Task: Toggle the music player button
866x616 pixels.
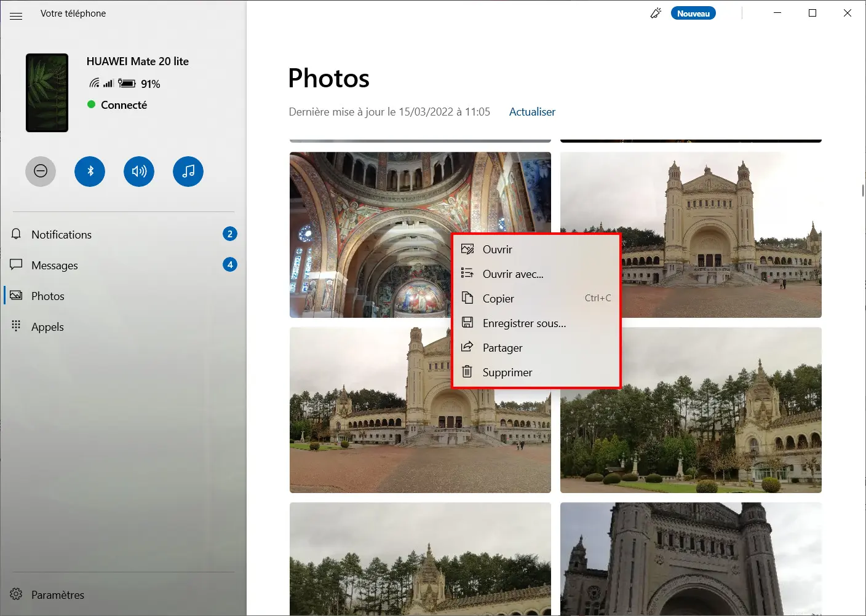Action: point(188,171)
